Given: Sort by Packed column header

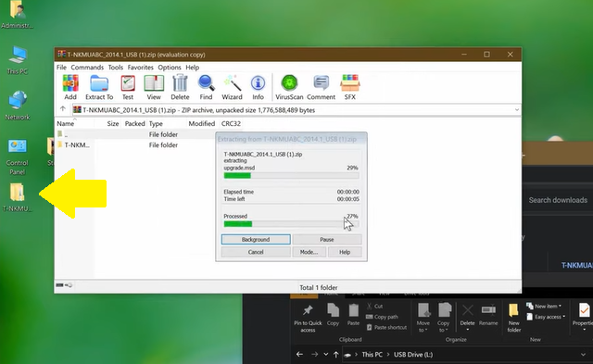Looking at the screenshot, I should tap(134, 123).
